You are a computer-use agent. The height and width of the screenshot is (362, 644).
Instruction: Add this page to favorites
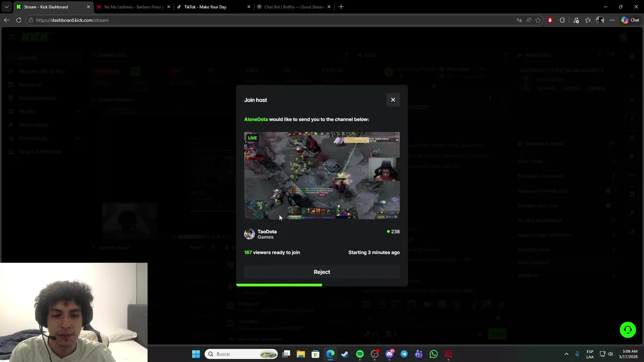coord(538,20)
